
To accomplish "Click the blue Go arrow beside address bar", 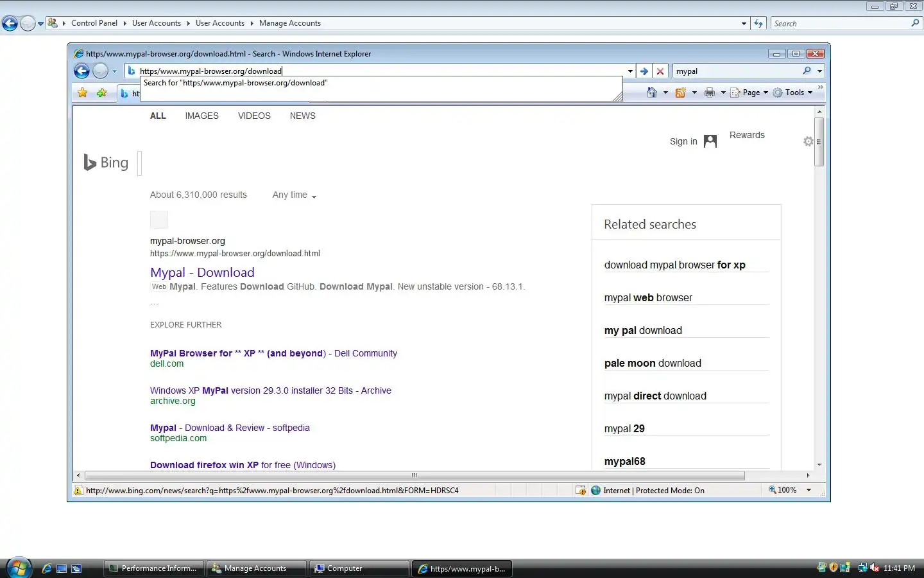I will click(644, 71).
